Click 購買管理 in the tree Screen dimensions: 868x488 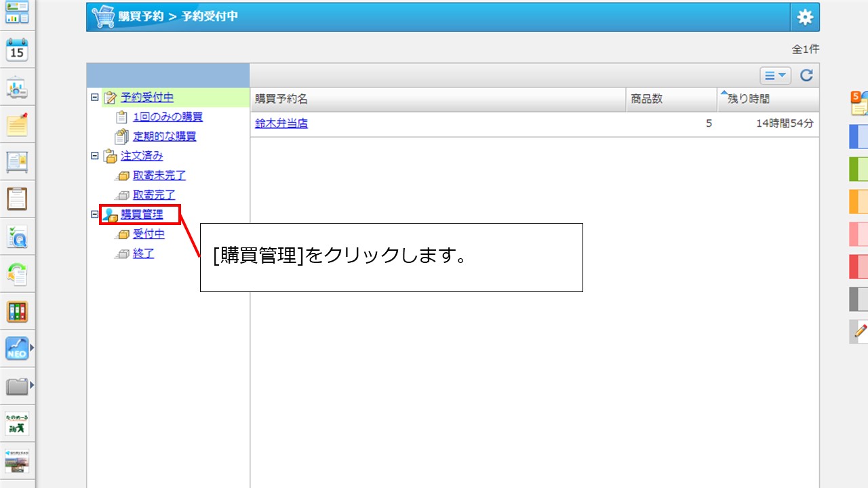click(x=142, y=214)
